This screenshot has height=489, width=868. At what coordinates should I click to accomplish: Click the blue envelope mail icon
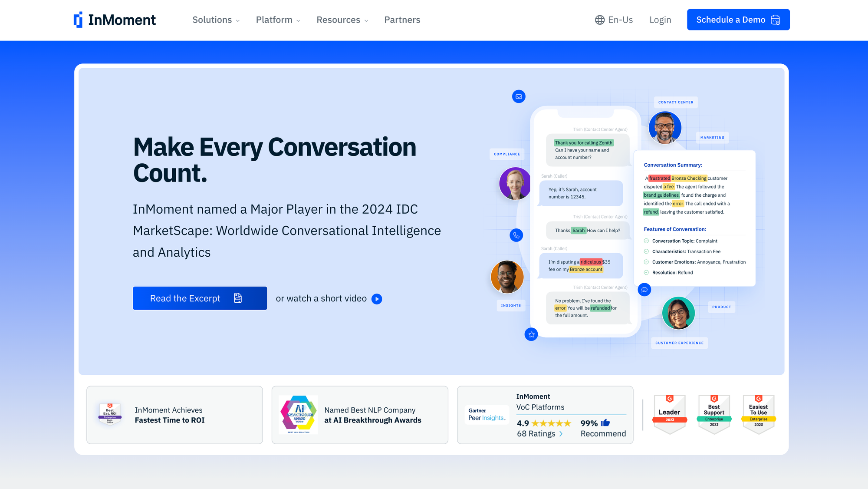[519, 96]
